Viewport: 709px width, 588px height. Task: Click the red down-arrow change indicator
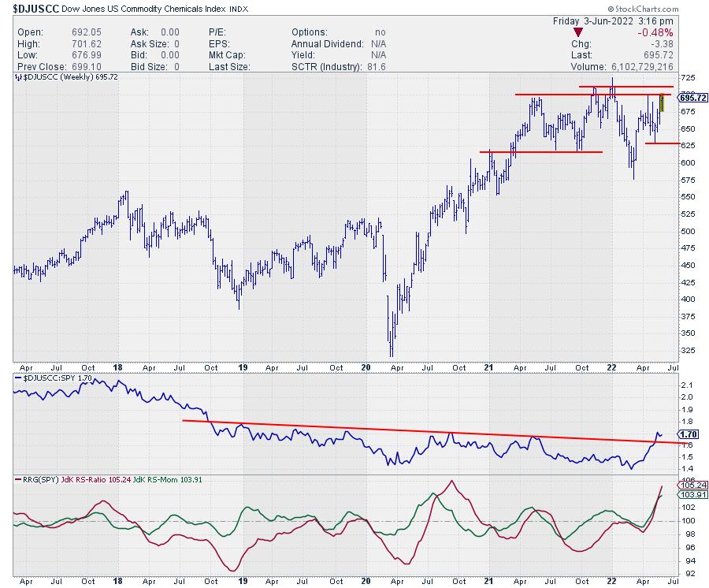point(579,32)
